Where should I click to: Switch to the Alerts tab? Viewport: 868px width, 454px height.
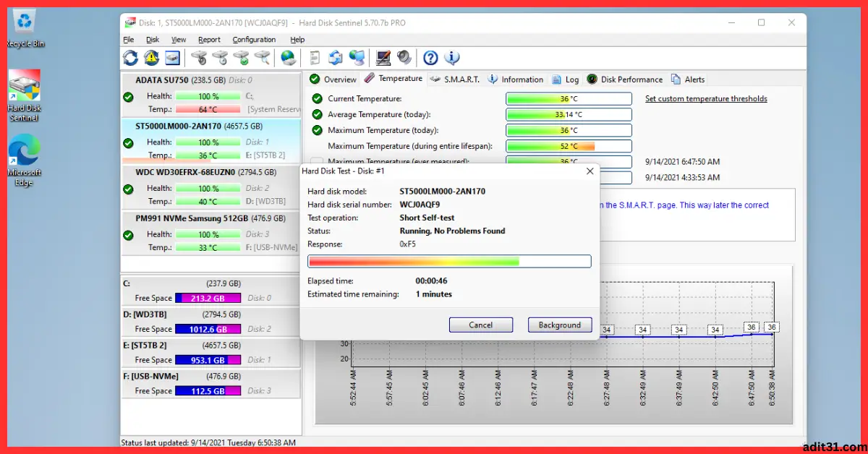click(688, 80)
